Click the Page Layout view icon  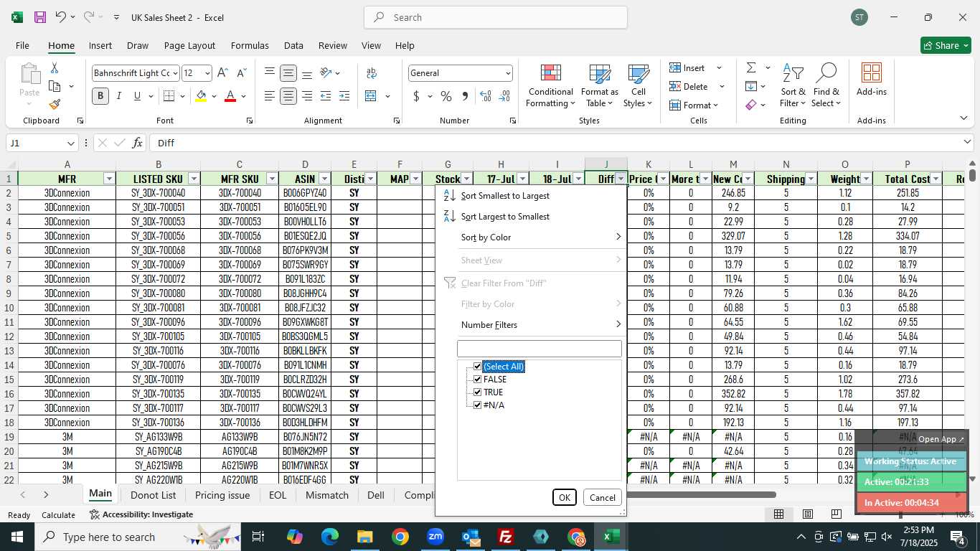click(807, 514)
